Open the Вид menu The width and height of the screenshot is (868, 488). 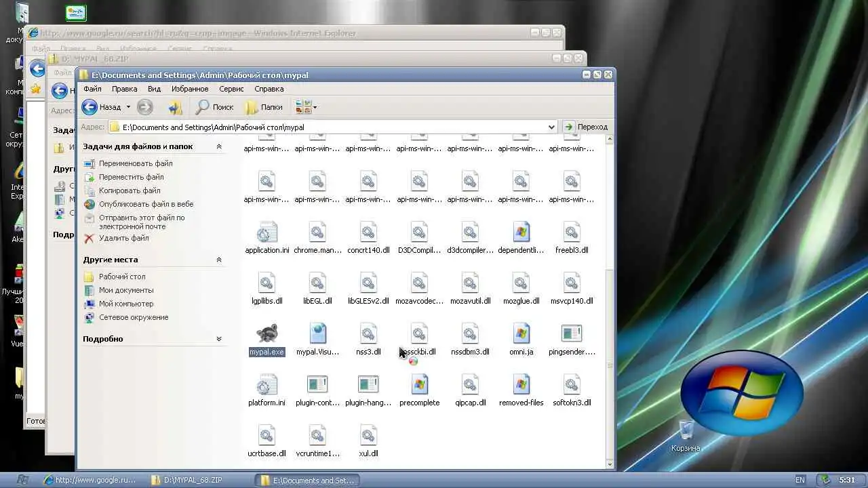point(154,89)
